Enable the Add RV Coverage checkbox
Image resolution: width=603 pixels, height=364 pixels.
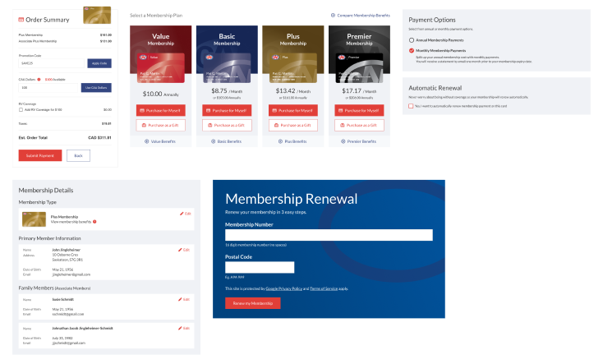coord(21,109)
